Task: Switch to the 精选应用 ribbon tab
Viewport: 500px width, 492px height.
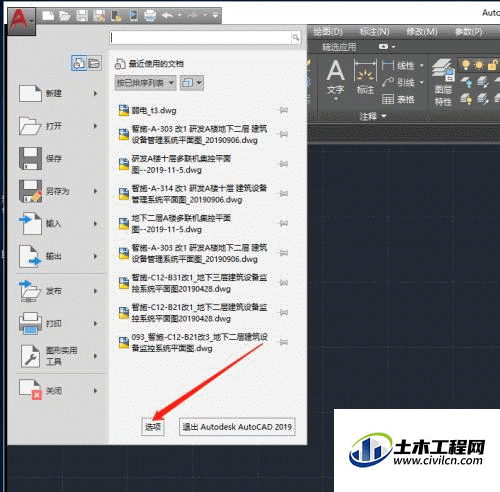Action: [x=339, y=47]
